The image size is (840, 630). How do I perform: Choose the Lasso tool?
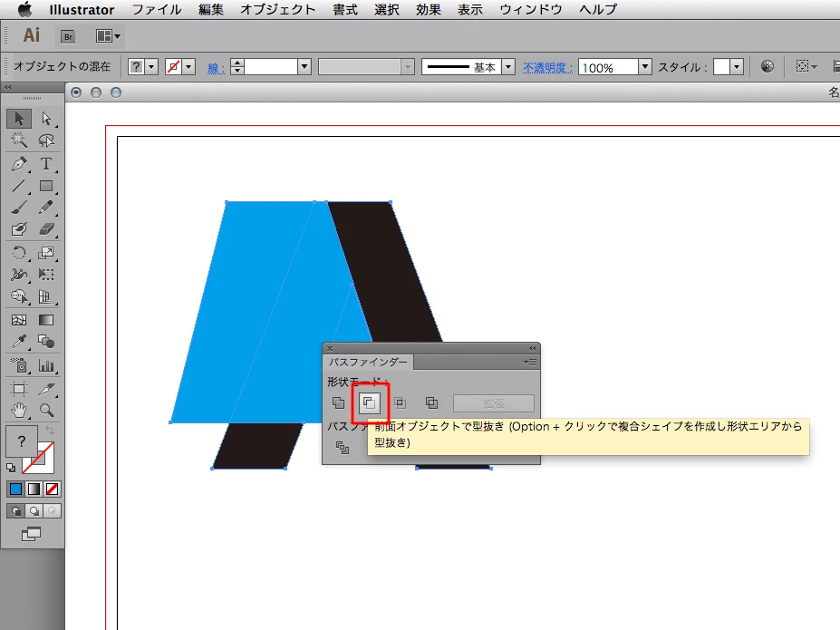tap(46, 141)
